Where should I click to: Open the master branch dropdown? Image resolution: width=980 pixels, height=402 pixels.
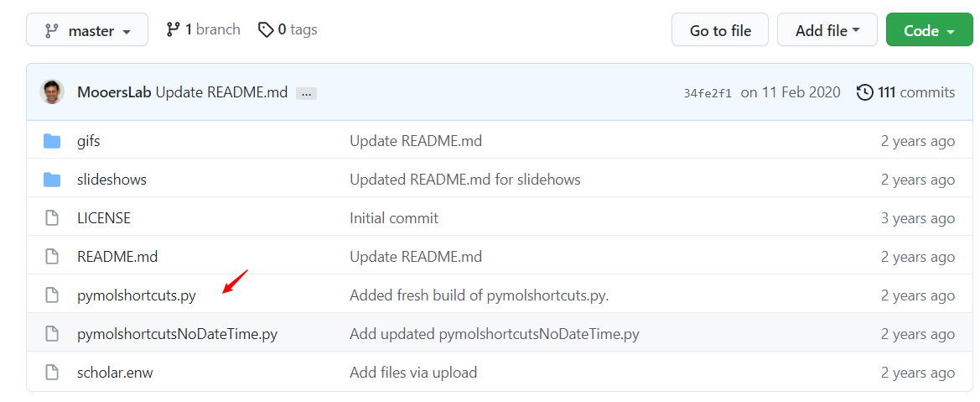pos(87,30)
